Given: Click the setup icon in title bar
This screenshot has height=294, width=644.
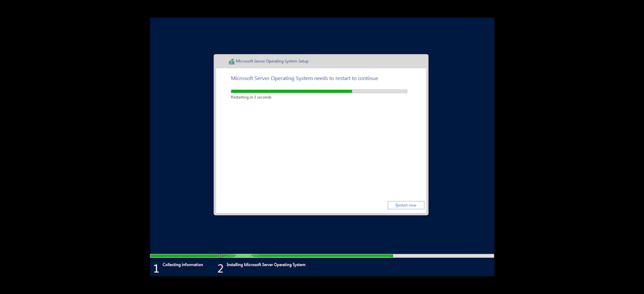Looking at the screenshot, I should (231, 62).
